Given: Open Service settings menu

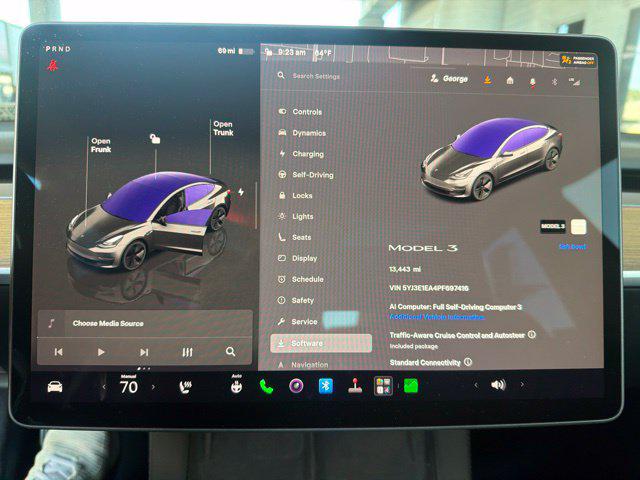Looking at the screenshot, I should [x=298, y=322].
